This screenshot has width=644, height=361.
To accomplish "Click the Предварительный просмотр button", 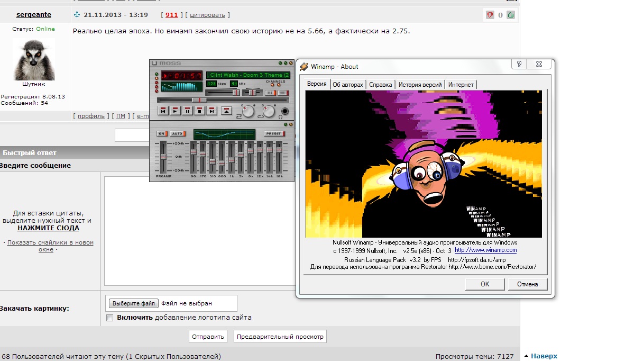I will click(280, 337).
